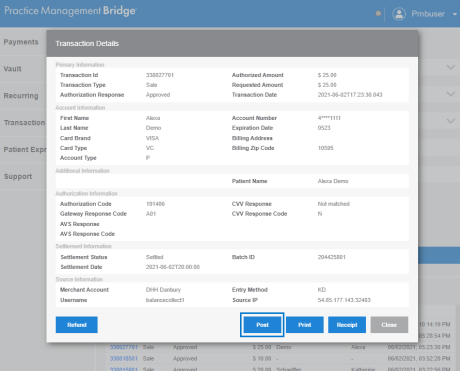Click the status dot icon in header
The height and width of the screenshot is (371, 460).
click(x=378, y=14)
